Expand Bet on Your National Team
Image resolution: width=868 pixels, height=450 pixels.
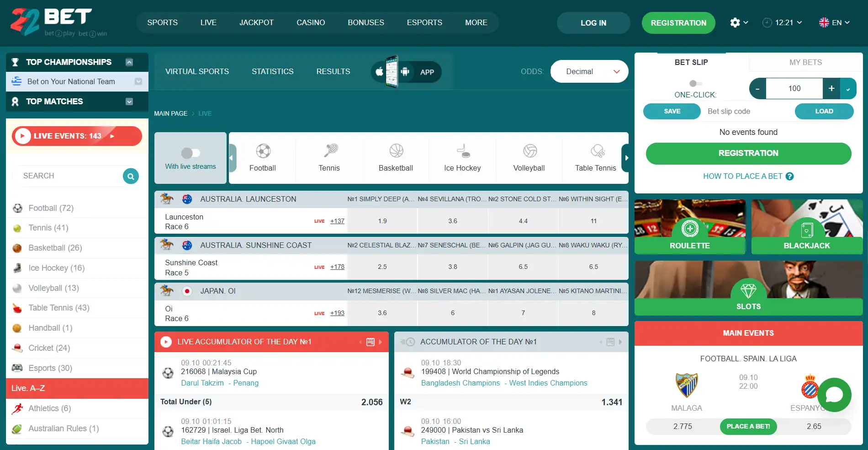pos(138,81)
